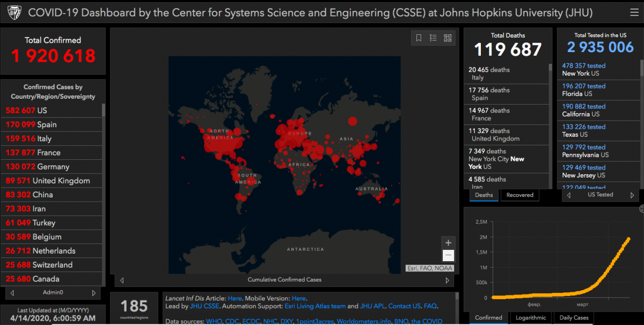This screenshot has width=644, height=325.
Task: Select the Daily Cases chart tab
Action: [x=574, y=317]
